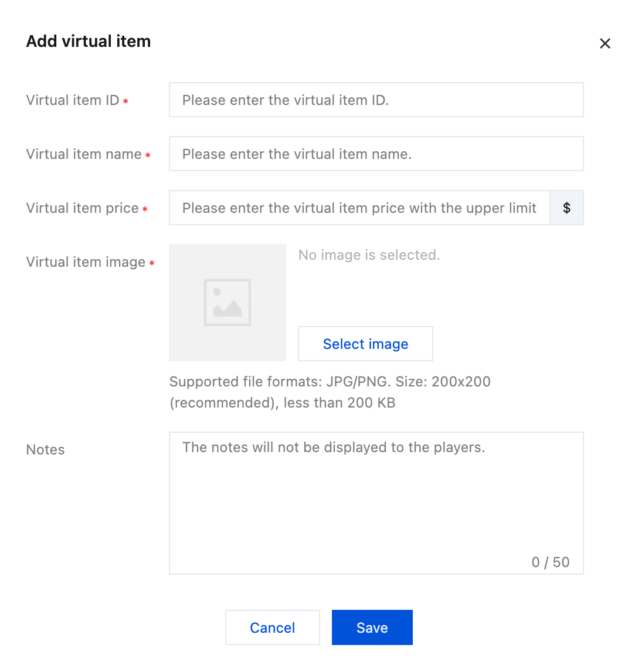Screen dimensions: 638x672
Task: Cancel adding the virtual item
Action: (273, 627)
